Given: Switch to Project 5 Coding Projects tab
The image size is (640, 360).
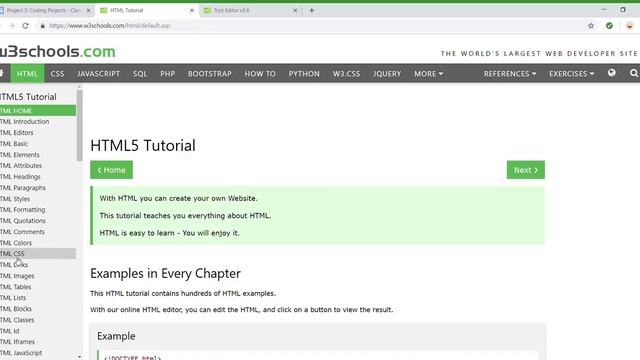Looking at the screenshot, I should click(x=46, y=10).
